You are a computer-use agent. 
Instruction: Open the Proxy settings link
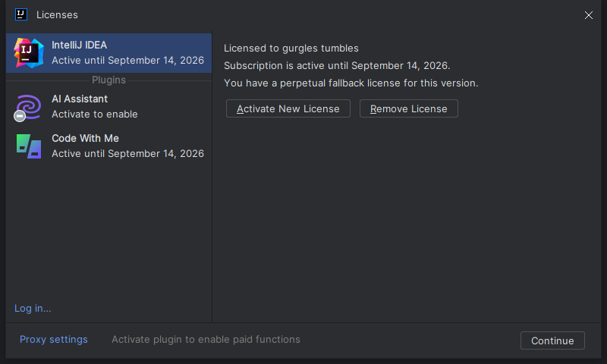pos(54,340)
